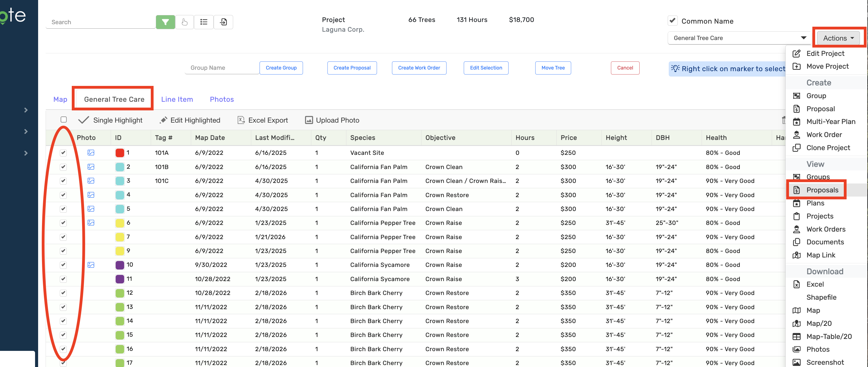
Task: Select Proposals in the View menu
Action: pyautogui.click(x=822, y=190)
